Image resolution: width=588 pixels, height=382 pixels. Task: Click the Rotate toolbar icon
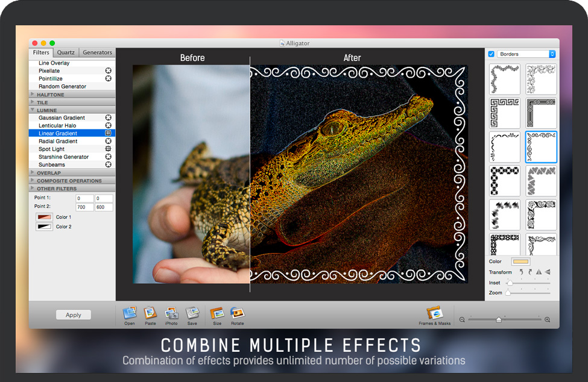238,313
